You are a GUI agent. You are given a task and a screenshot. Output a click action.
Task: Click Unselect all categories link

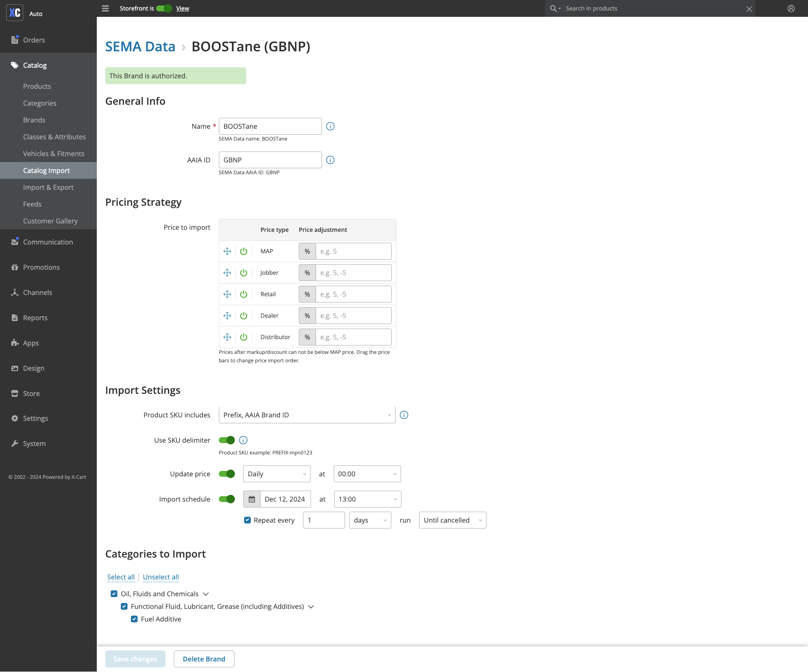(x=161, y=577)
